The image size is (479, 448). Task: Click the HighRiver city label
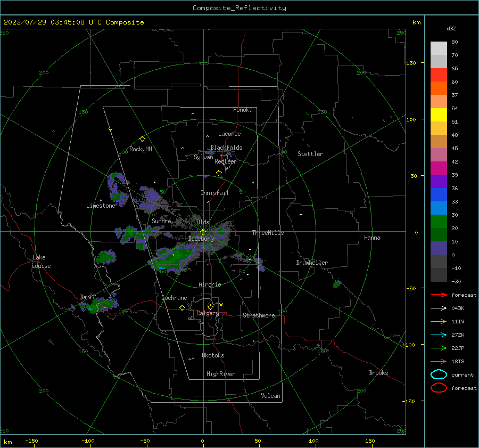pyautogui.click(x=221, y=374)
